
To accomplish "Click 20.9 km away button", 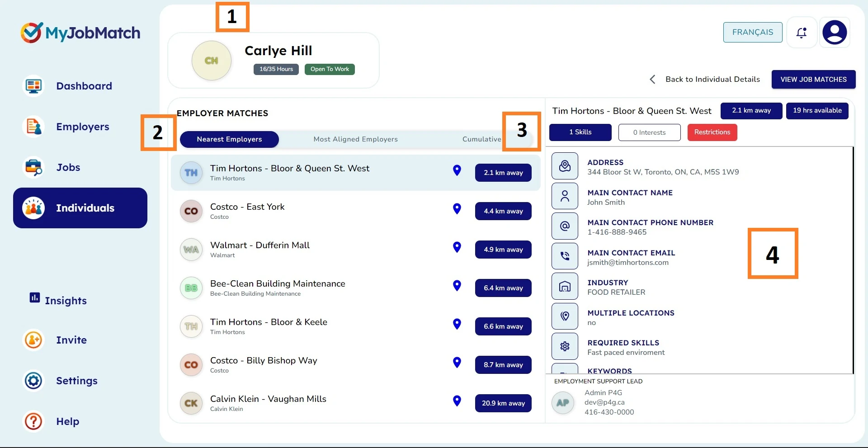I will tap(503, 403).
